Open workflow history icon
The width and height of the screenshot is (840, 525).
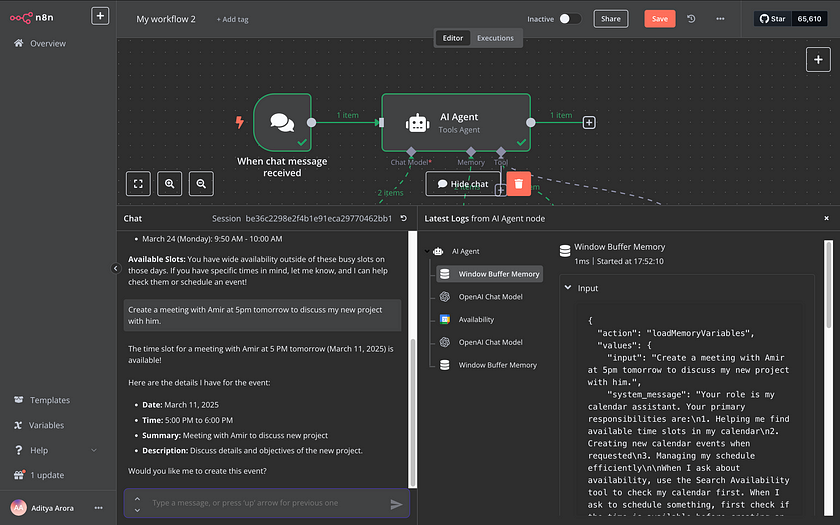point(692,19)
